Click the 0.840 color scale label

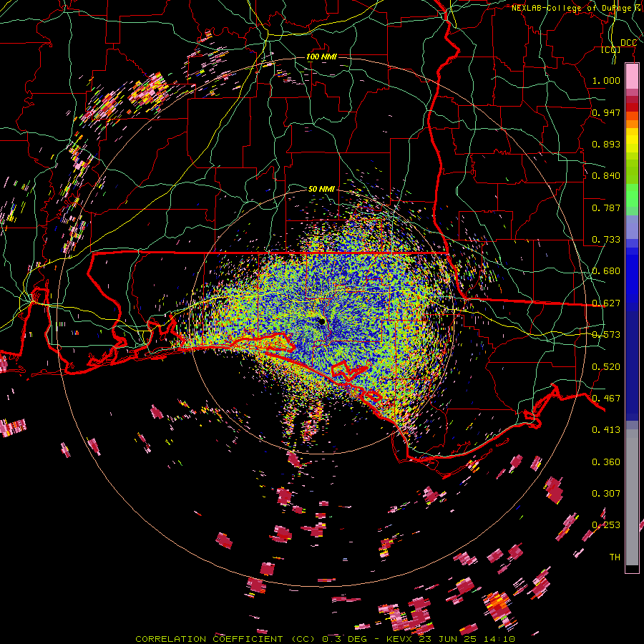pos(606,175)
